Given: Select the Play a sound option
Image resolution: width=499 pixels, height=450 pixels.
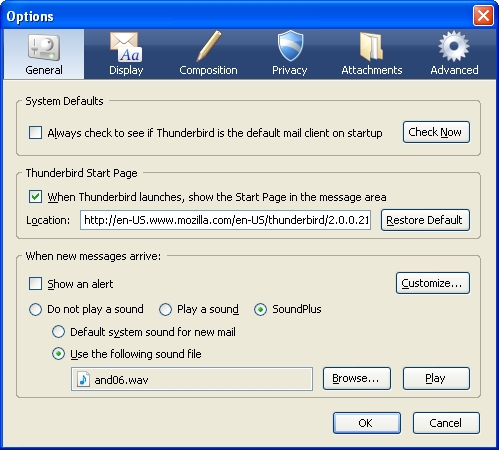Looking at the screenshot, I should pyautogui.click(x=165, y=309).
